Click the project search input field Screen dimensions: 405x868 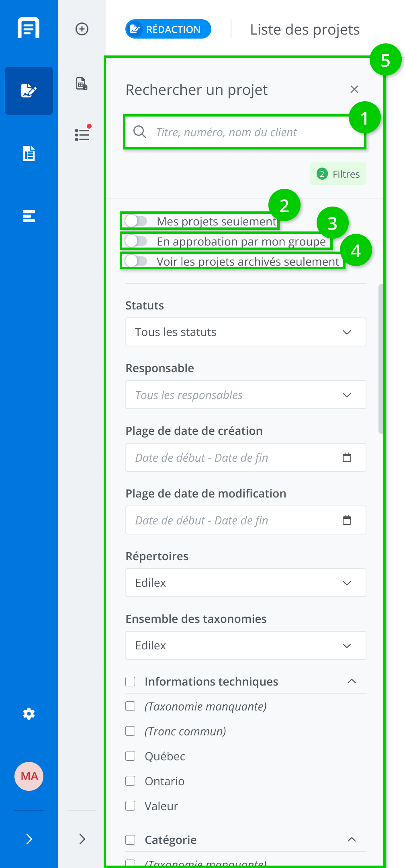tap(249, 132)
